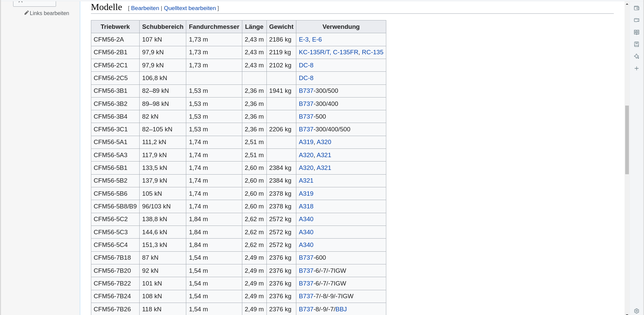This screenshot has width=644, height=315.
Task: Add a sidebar item with the plus icon
Action: (636, 68)
